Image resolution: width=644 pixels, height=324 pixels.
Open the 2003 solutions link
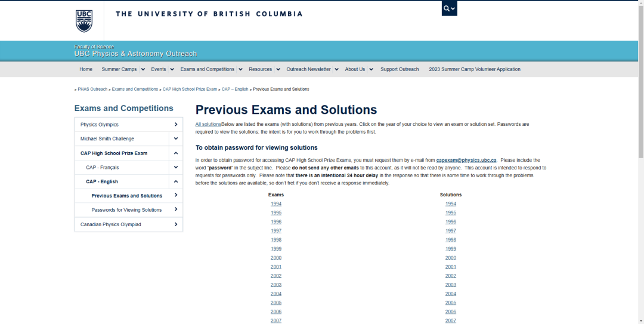pyautogui.click(x=451, y=285)
